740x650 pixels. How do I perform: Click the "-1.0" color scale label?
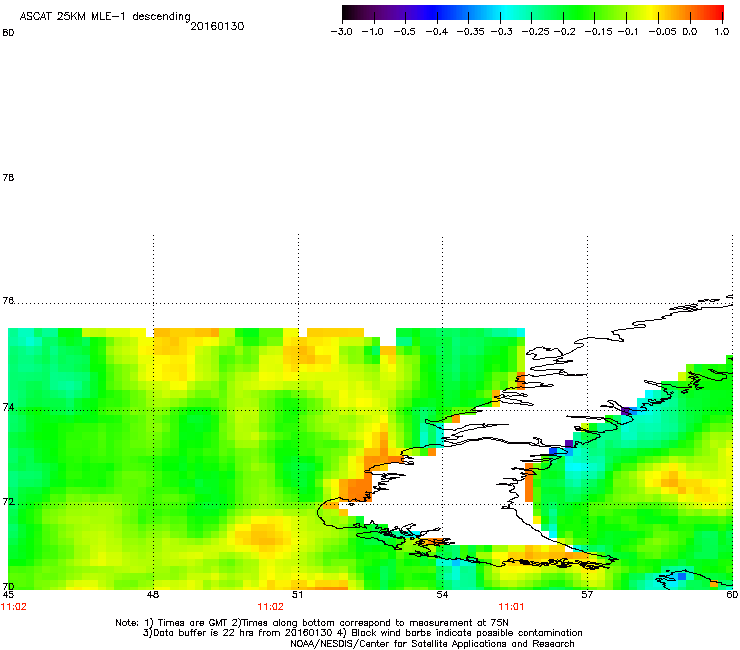tap(372, 32)
